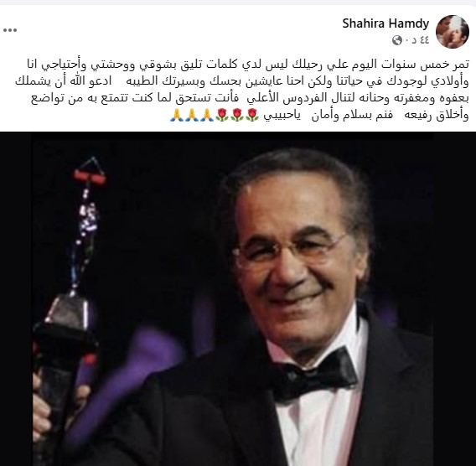
Task: Open the three-dots post options menu
Action: pyautogui.click(x=10, y=30)
